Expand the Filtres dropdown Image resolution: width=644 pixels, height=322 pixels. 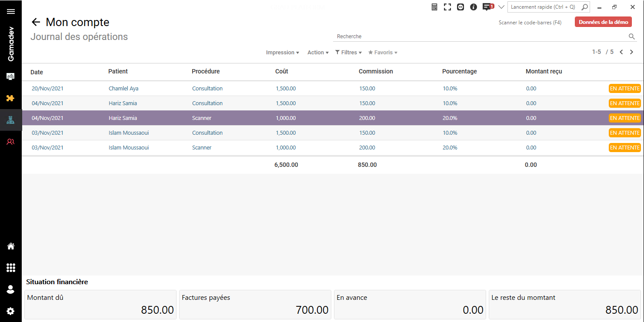(348, 53)
